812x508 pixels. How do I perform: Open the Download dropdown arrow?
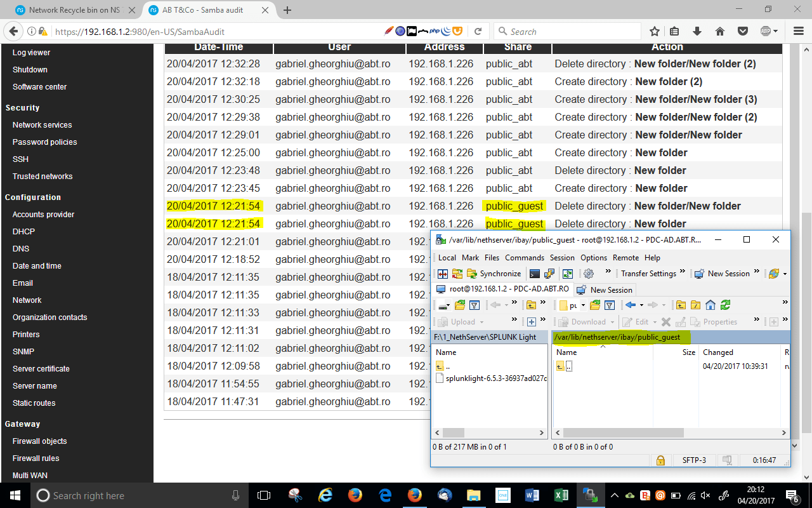[x=612, y=322]
